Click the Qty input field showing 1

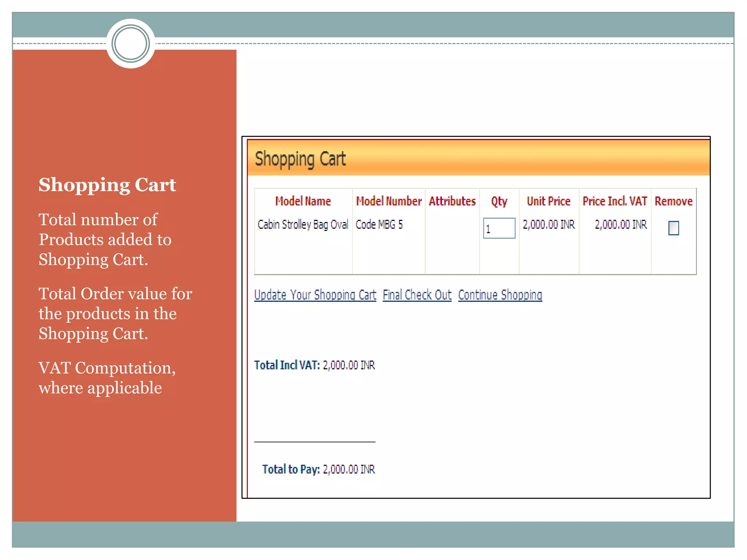click(499, 228)
